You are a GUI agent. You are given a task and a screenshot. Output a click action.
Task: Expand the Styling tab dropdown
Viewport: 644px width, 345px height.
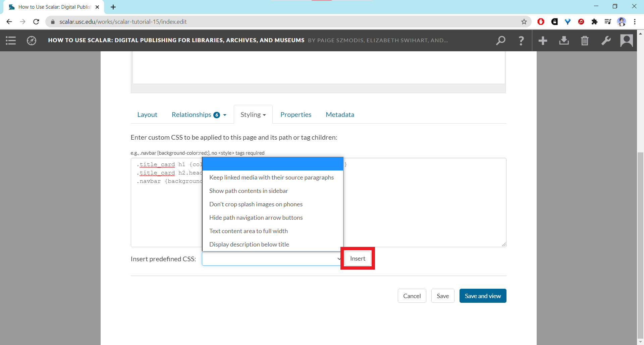pos(253,115)
